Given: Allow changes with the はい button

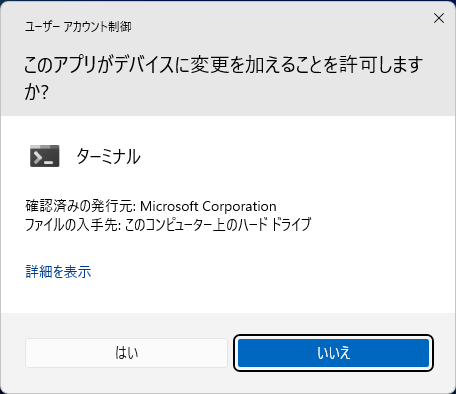Looking at the screenshot, I should [x=126, y=353].
